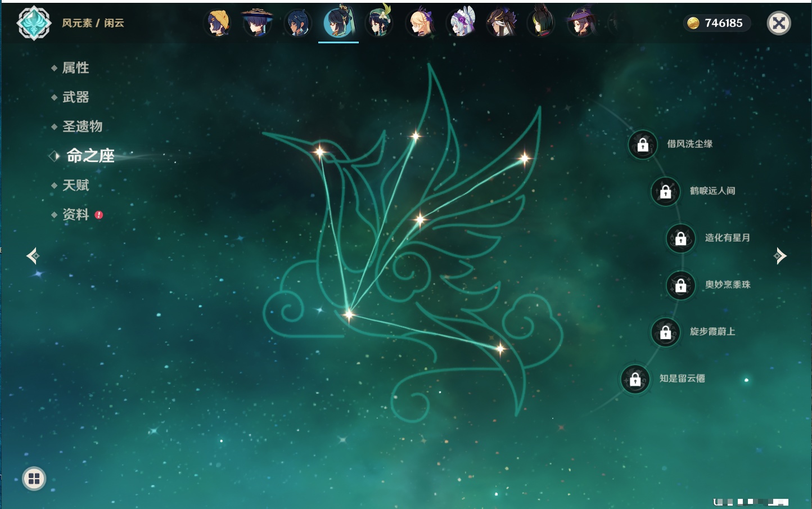
Task: Click the 风元素 / 闲云 title text
Action: click(x=93, y=23)
